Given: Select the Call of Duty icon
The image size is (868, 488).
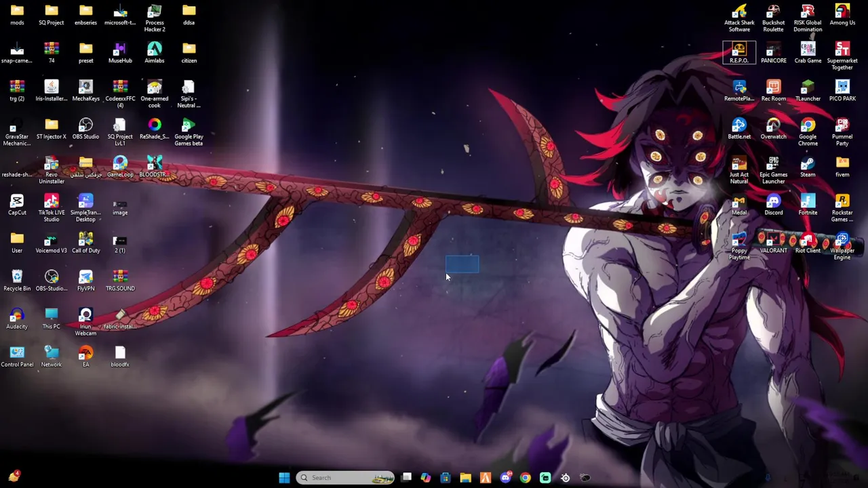Looking at the screenshot, I should pyautogui.click(x=85, y=242).
